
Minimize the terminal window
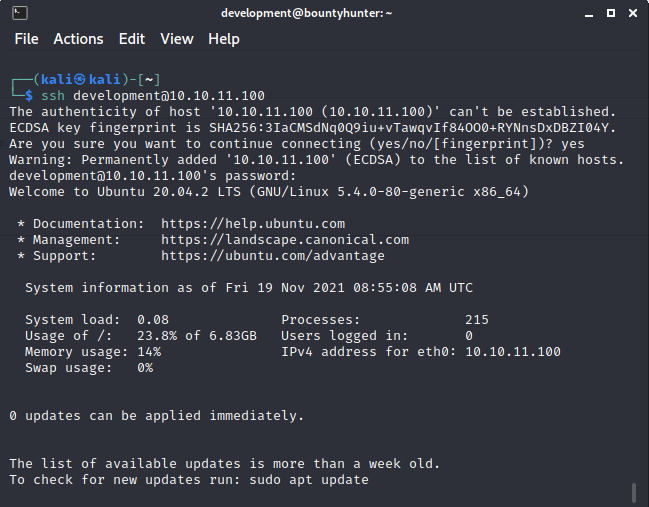tap(589, 14)
